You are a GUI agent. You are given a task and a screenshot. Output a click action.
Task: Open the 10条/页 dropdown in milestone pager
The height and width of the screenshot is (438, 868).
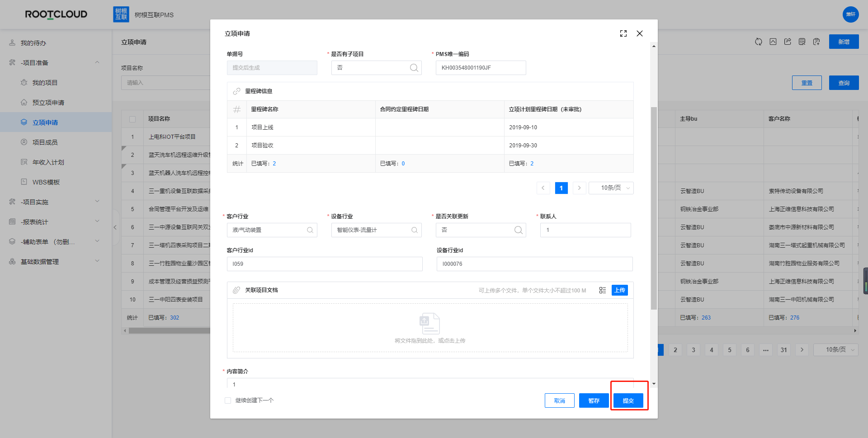[611, 188]
